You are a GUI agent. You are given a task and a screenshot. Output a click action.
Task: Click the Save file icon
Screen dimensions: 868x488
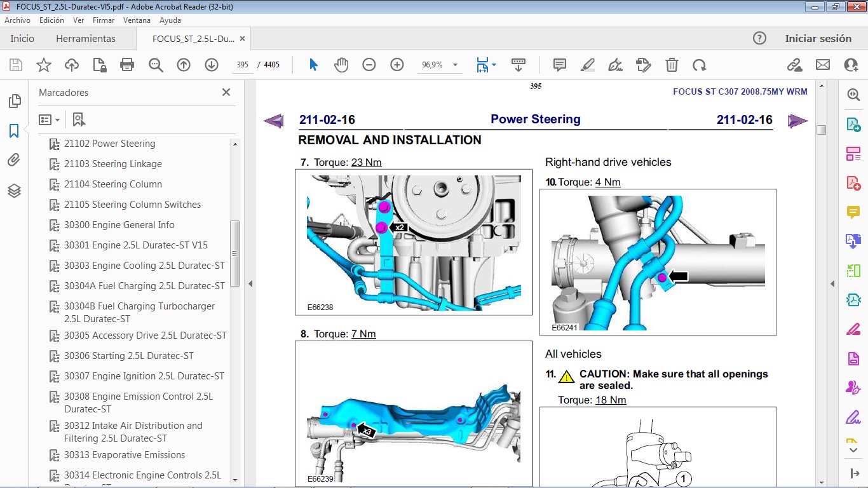(15, 65)
